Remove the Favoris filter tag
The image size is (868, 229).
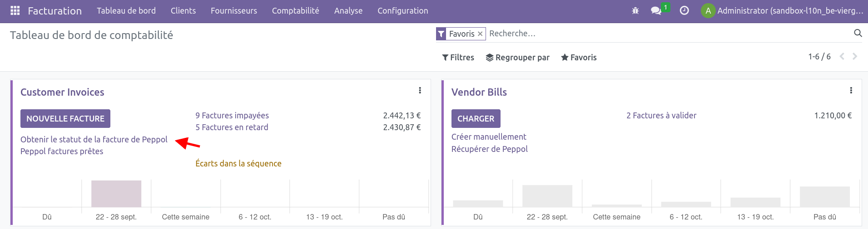480,34
